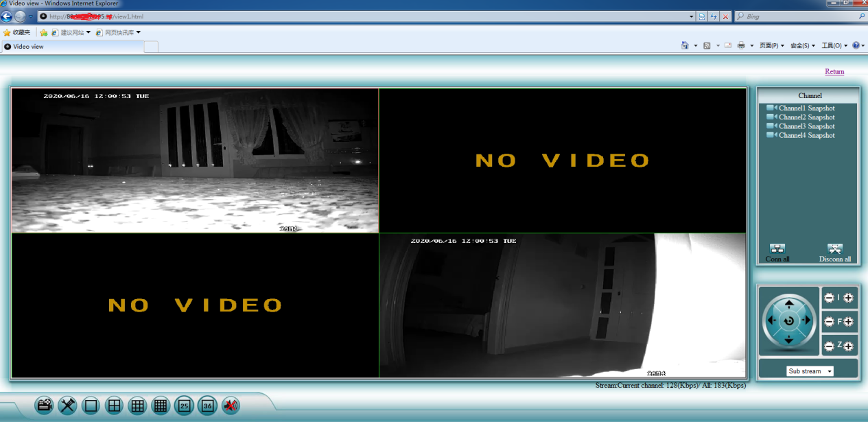Screen dimensions: 868x422
Task: Open the Sub stream dropdown
Action: (x=810, y=371)
